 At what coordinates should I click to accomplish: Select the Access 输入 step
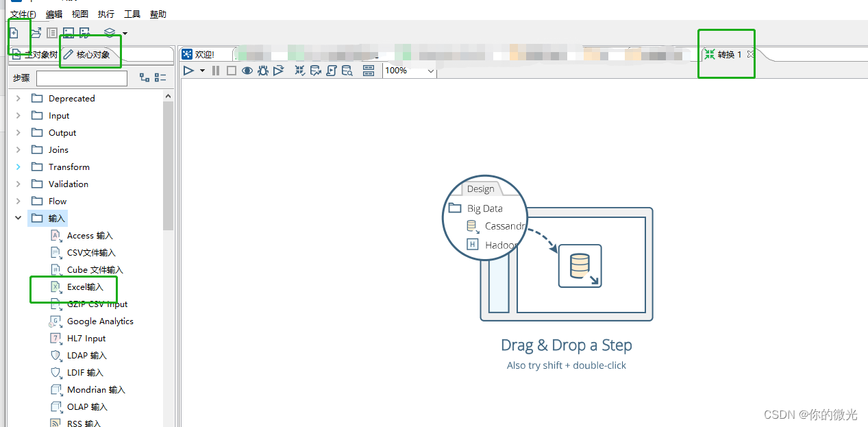(x=82, y=236)
